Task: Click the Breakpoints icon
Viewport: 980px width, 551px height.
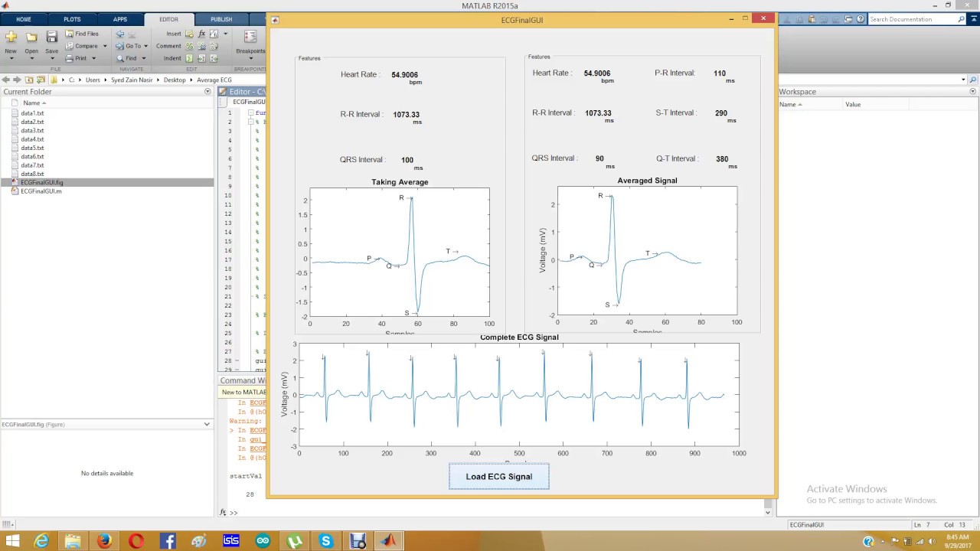Action: (x=250, y=37)
